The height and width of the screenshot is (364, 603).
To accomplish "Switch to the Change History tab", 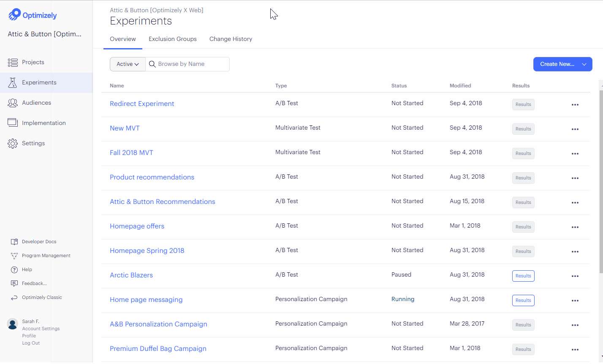I will click(x=231, y=39).
